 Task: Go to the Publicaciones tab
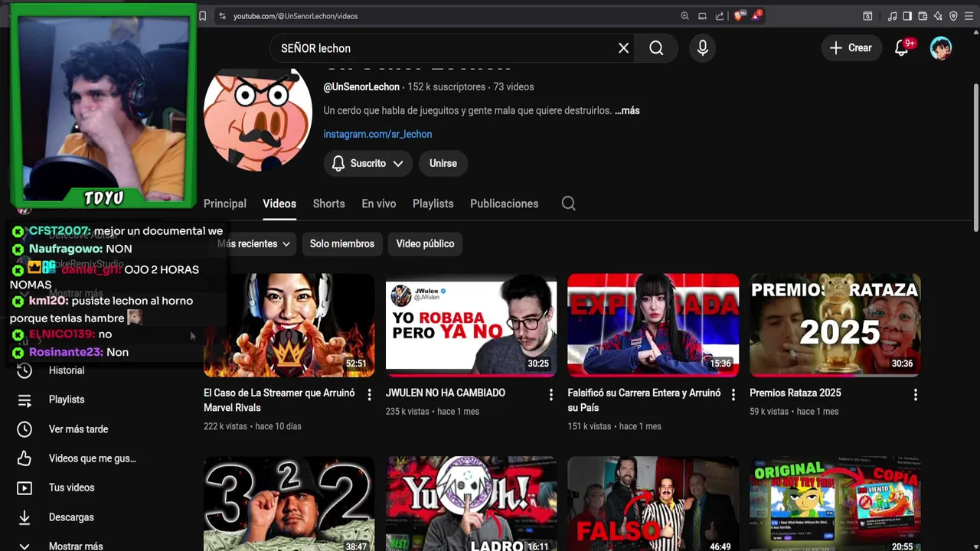pos(505,204)
